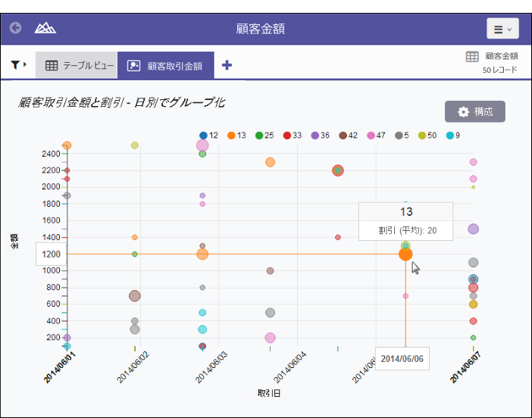532x418 pixels.
Task: Toggle legend series 5 visibility
Action: pyautogui.click(x=399, y=136)
